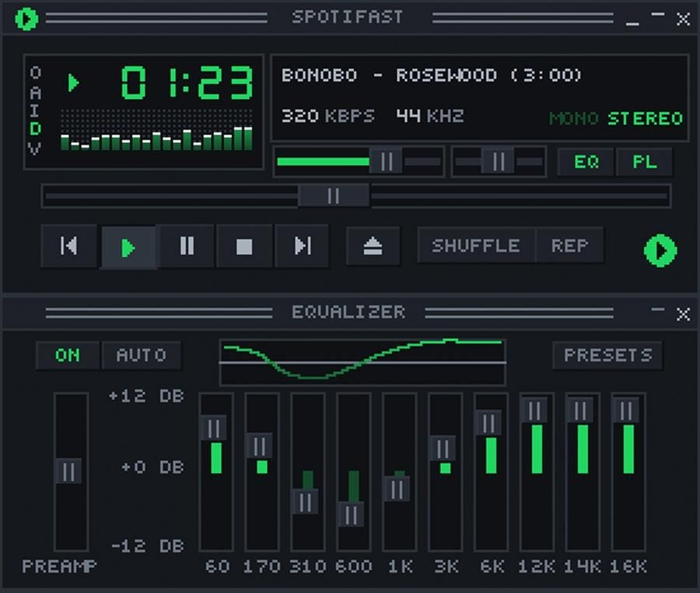The image size is (700, 593).
Task: Click the STEREO indicator
Action: click(645, 119)
